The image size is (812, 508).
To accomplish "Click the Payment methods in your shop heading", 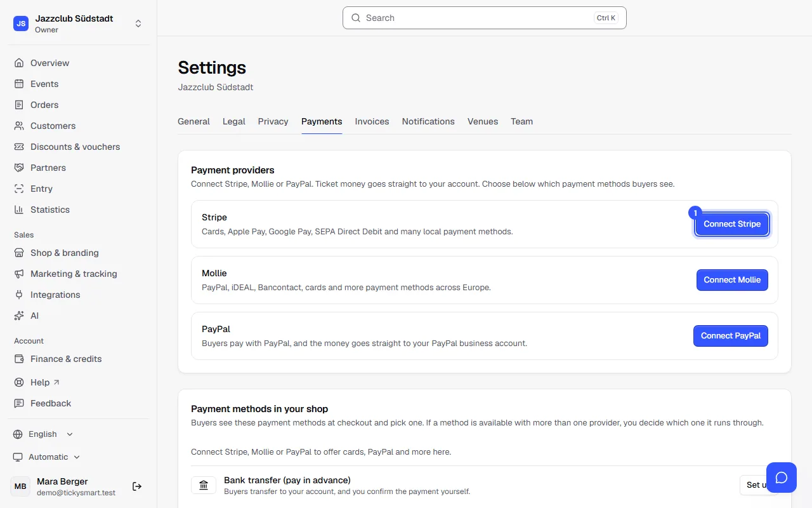I will [x=259, y=409].
